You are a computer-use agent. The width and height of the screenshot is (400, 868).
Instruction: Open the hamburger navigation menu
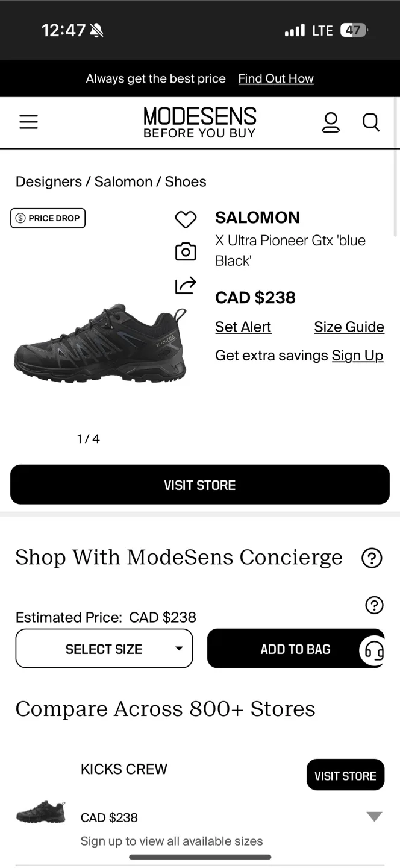pos(28,121)
